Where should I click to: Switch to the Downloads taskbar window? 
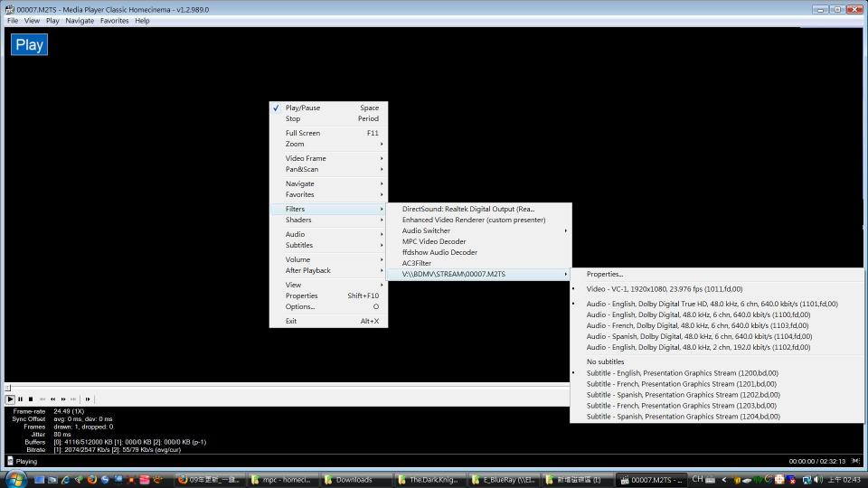tap(355, 480)
